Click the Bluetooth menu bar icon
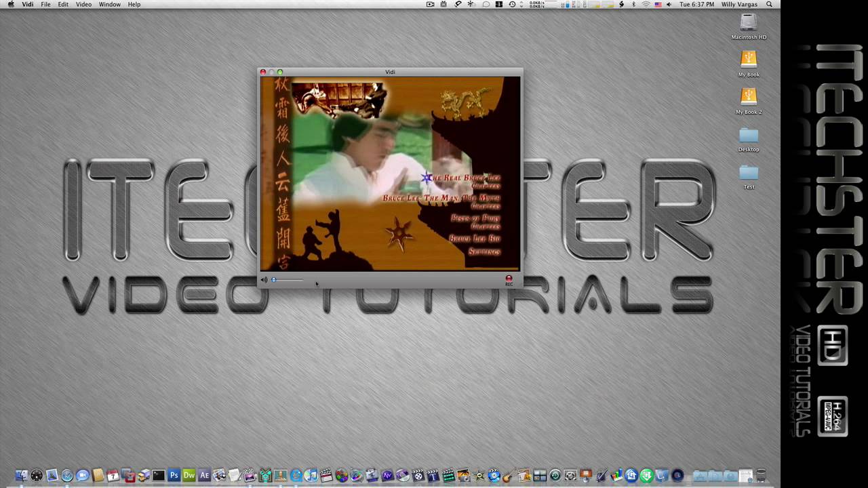868x488 pixels. pyautogui.click(x=633, y=4)
